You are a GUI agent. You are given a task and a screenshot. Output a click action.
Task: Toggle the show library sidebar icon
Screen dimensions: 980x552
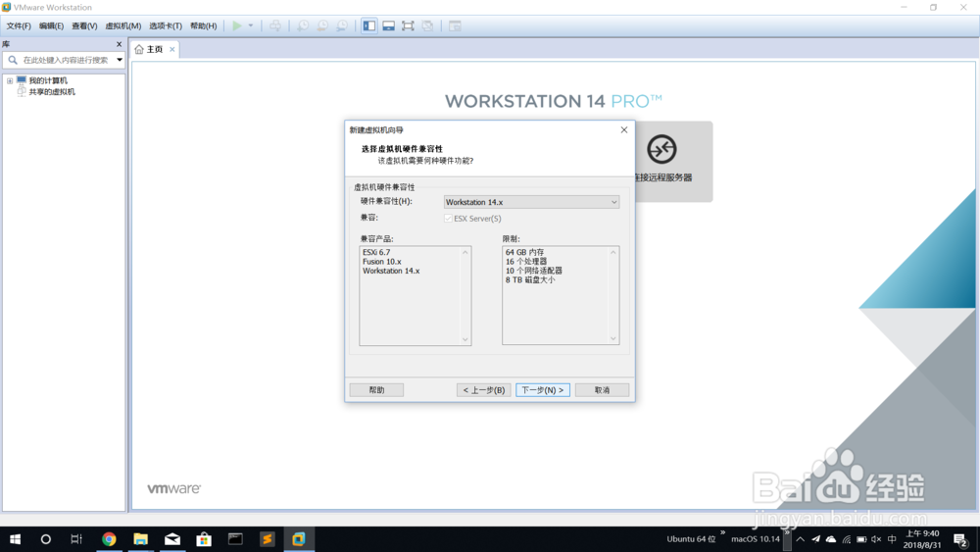369,25
